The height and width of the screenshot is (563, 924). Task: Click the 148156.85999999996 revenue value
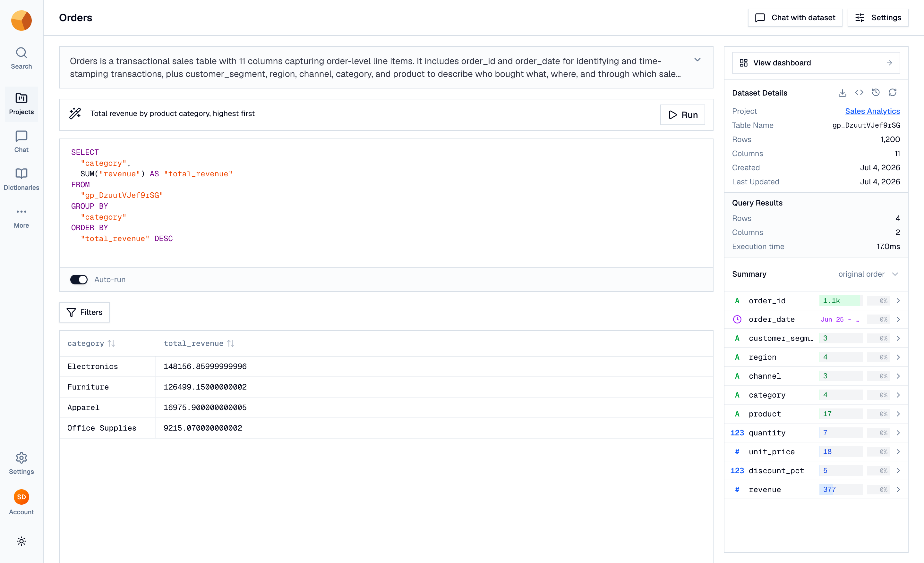pos(205,366)
